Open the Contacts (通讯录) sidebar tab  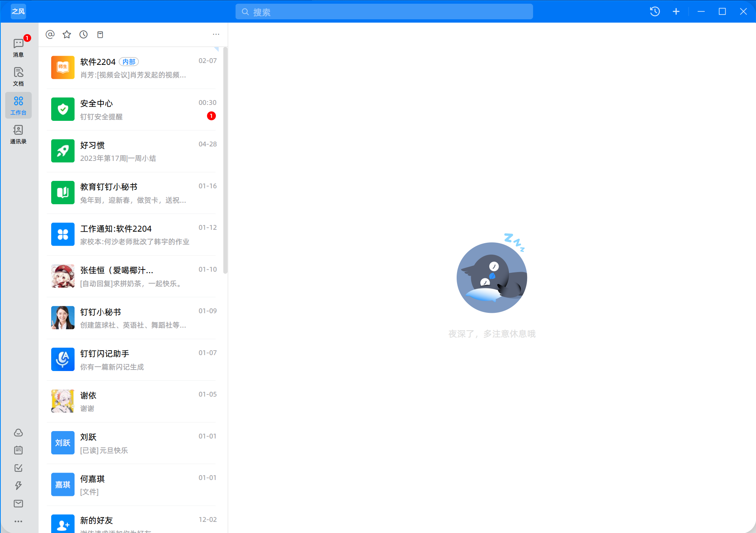[18, 134]
